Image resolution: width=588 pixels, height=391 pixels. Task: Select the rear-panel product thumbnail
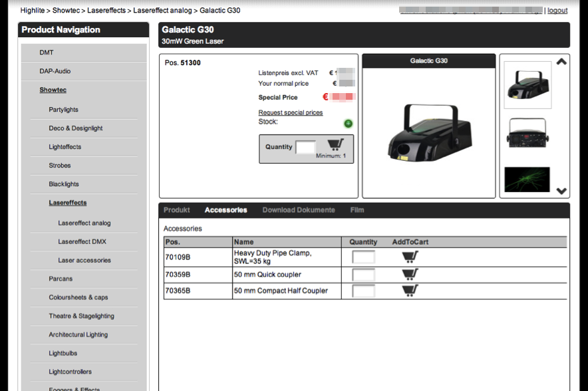(527, 133)
